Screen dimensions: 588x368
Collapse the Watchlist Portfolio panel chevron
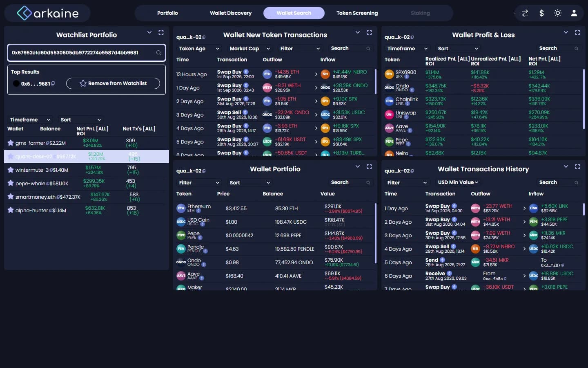[x=149, y=32]
